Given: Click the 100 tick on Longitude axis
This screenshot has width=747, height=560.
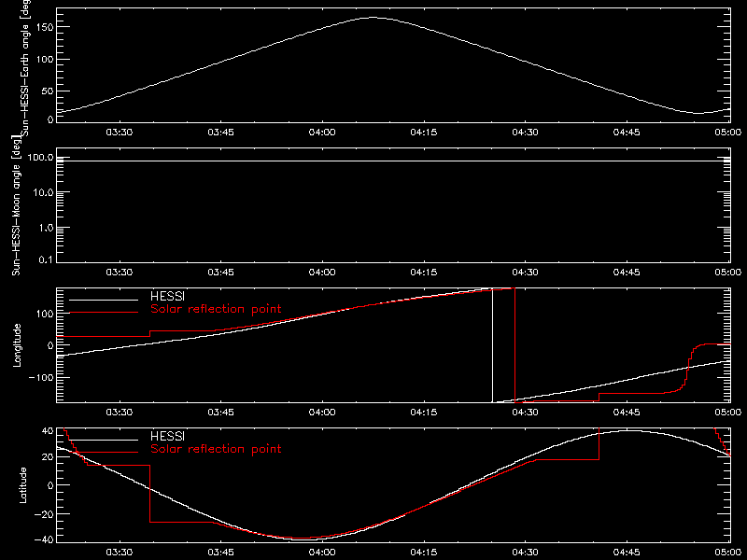Looking at the screenshot, I should tap(44, 314).
